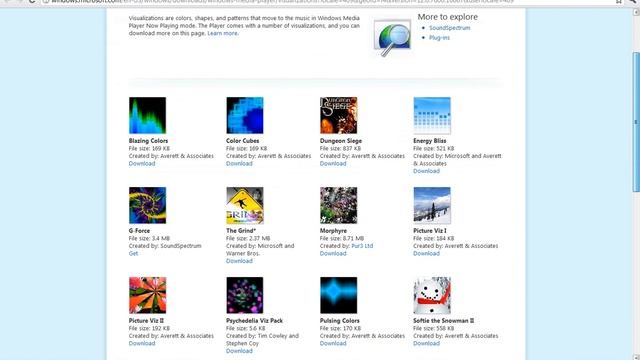Click the Psychedelia Viz Pack title
Screen dimensions: 640x360
254,320
